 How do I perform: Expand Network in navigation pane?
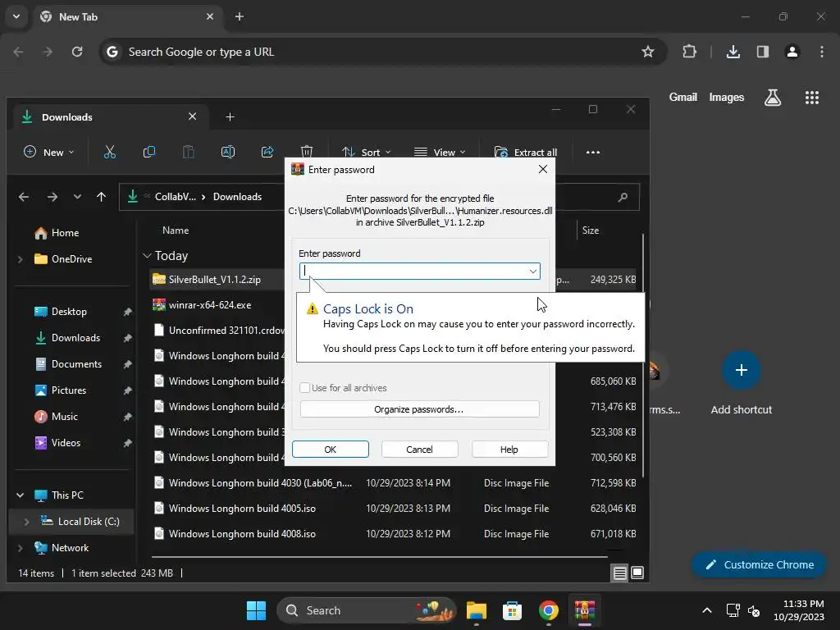pyautogui.click(x=21, y=548)
